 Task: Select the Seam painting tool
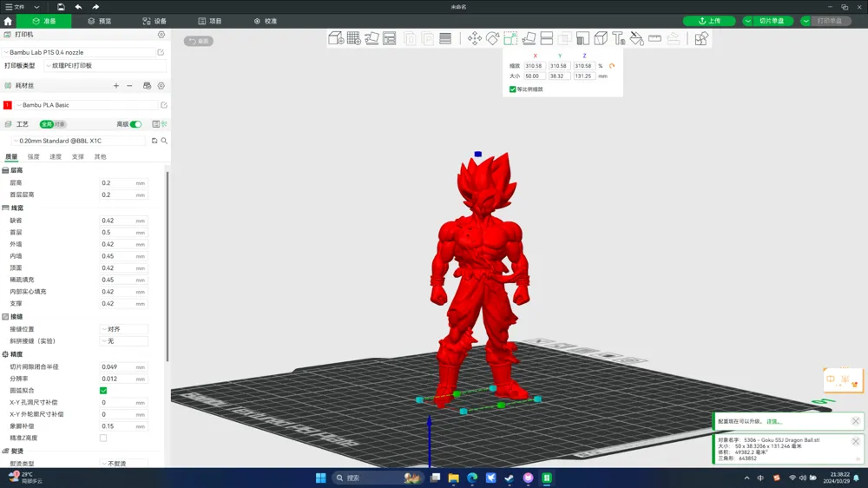pyautogui.click(x=601, y=38)
